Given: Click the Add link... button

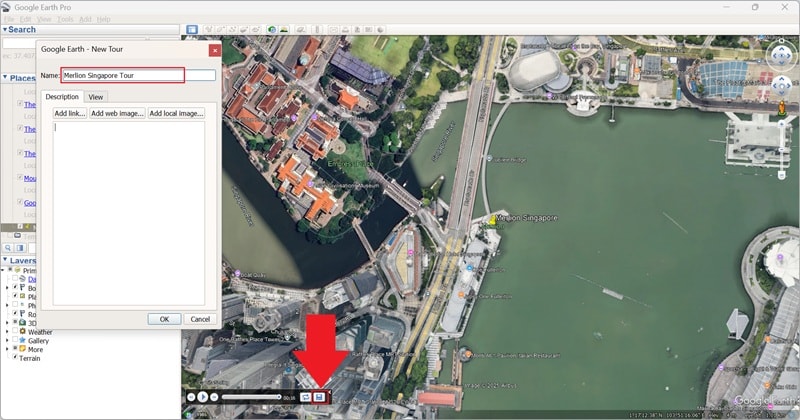Looking at the screenshot, I should click(70, 113).
